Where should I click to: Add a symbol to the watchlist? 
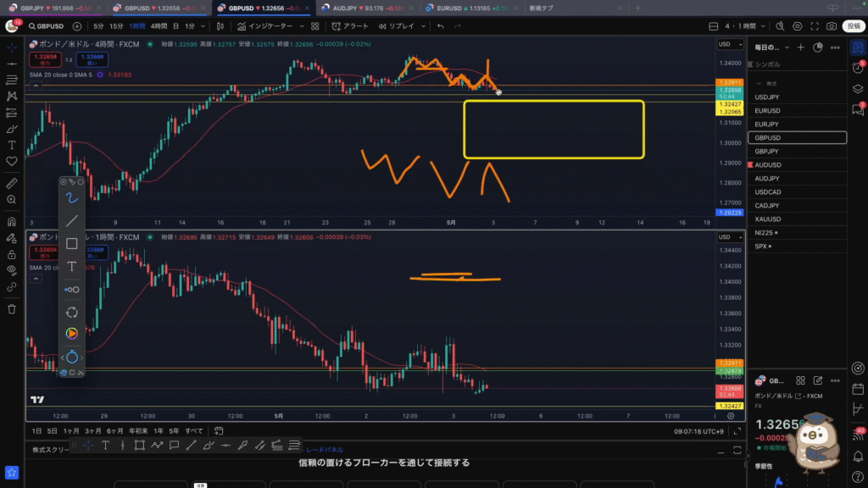800,47
